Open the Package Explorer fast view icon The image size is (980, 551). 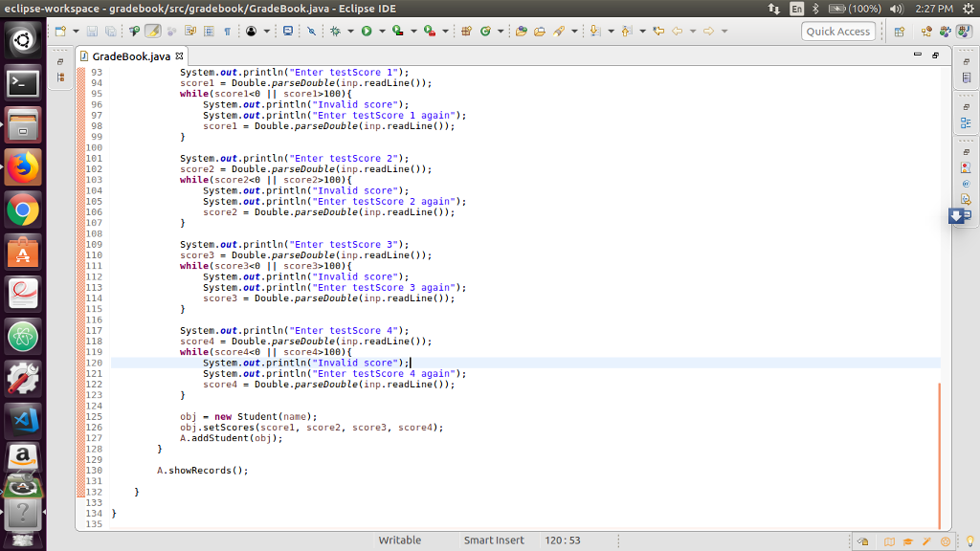tap(60, 77)
